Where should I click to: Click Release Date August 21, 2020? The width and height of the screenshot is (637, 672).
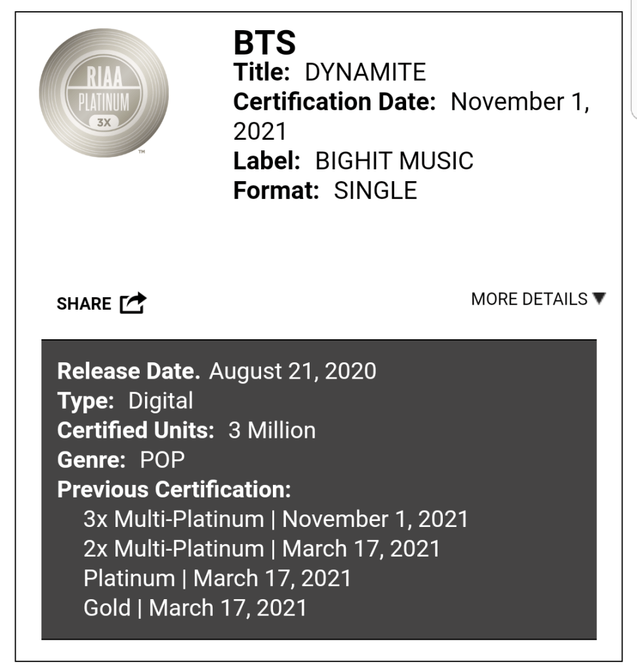tap(216, 371)
